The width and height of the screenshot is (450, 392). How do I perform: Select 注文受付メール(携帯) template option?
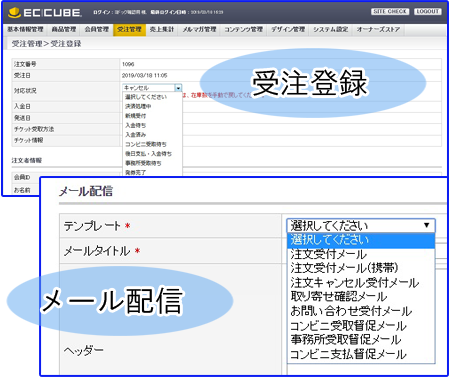pos(361,268)
